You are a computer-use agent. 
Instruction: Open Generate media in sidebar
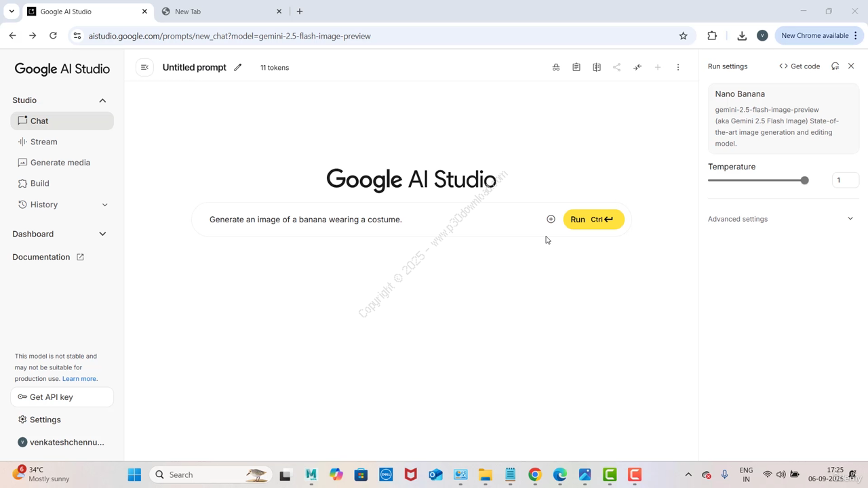point(62,163)
